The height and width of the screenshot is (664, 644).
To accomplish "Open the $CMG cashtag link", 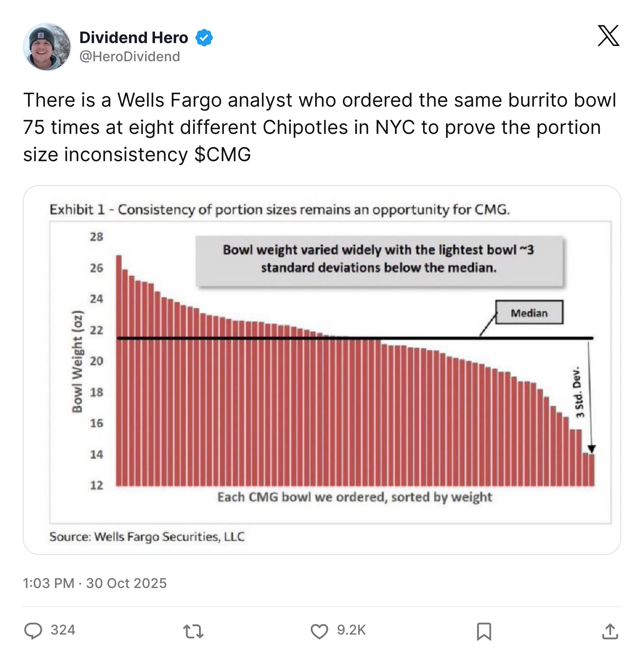I will (223, 154).
